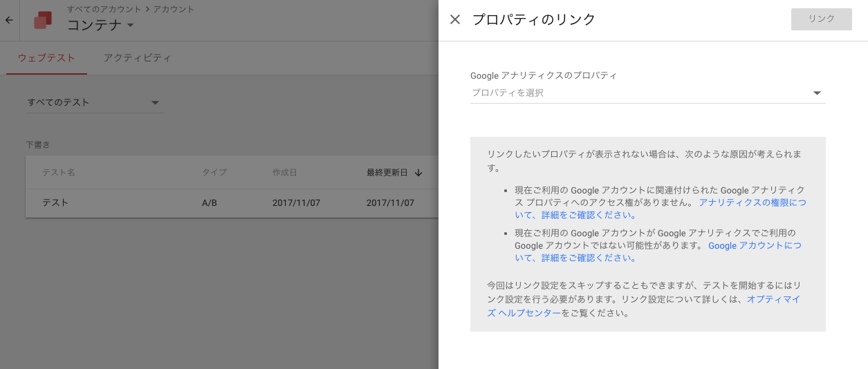Click the タイプ column header
The height and width of the screenshot is (369, 868).
point(214,172)
